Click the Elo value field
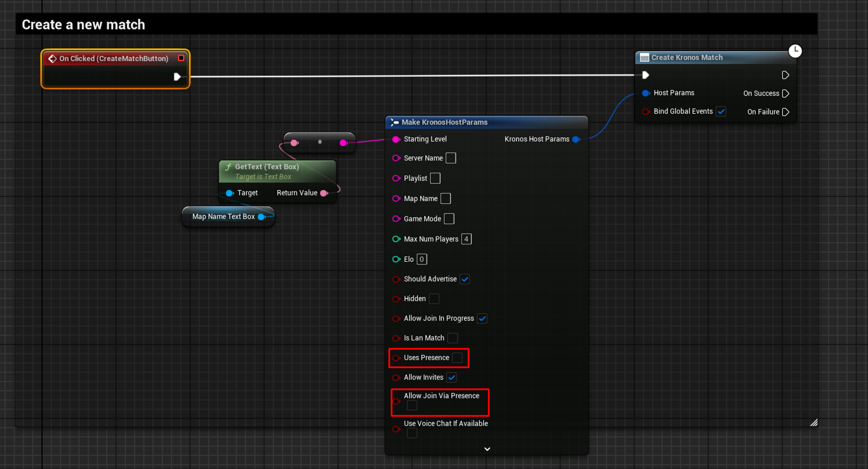 click(x=422, y=259)
